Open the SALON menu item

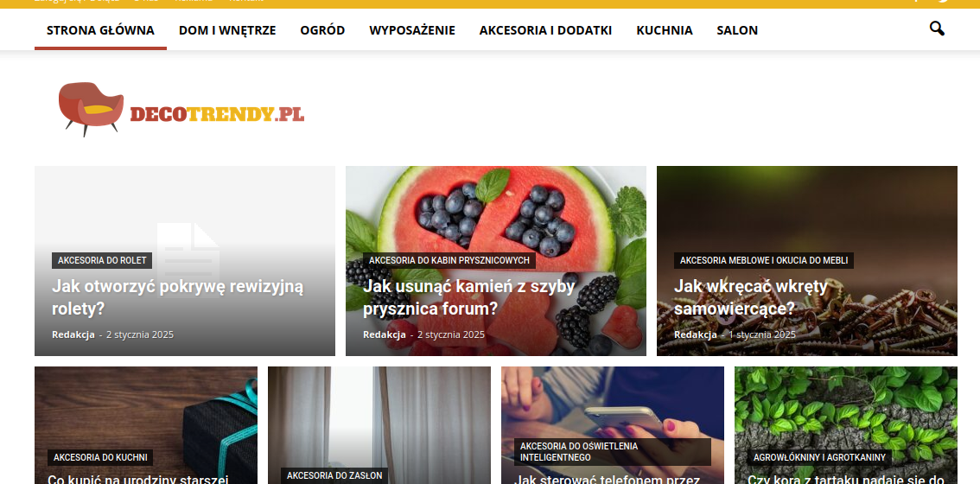pyautogui.click(x=737, y=30)
